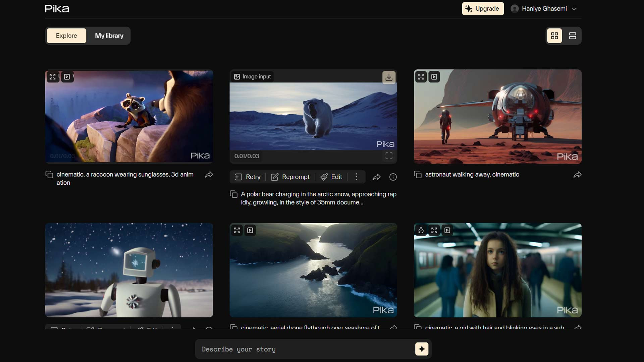This screenshot has height=362, width=644.
Task: Switch to My library tab
Action: pos(109,36)
